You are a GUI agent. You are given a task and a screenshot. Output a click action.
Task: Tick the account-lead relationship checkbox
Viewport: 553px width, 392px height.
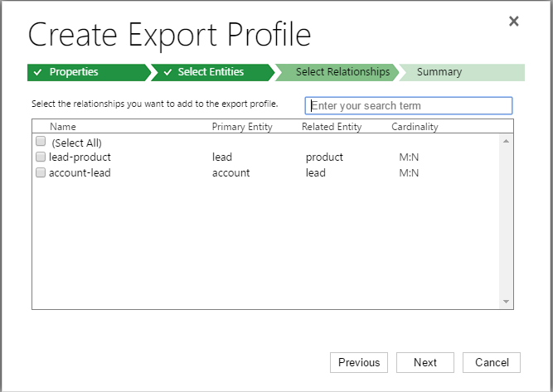tap(41, 173)
